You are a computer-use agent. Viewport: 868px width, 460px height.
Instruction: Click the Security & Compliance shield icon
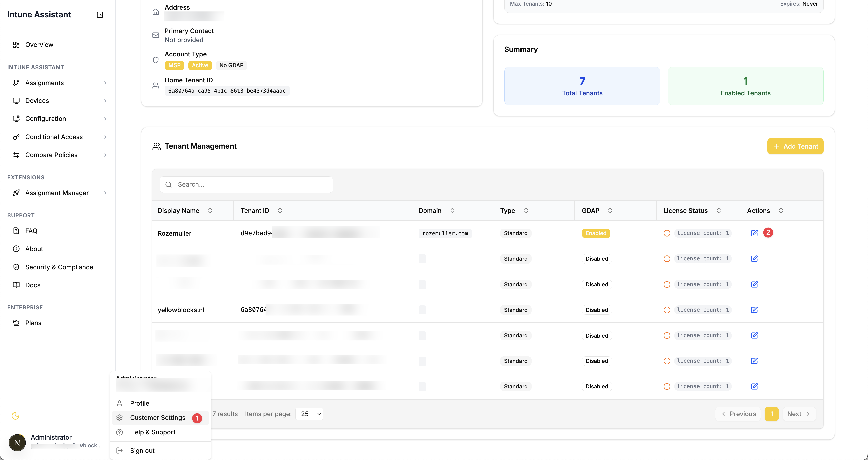17,267
